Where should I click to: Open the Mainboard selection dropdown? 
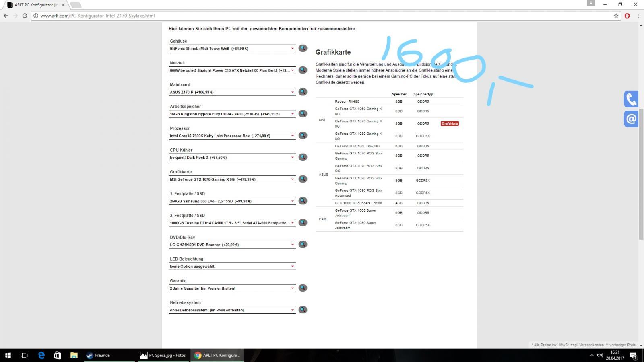point(232,92)
